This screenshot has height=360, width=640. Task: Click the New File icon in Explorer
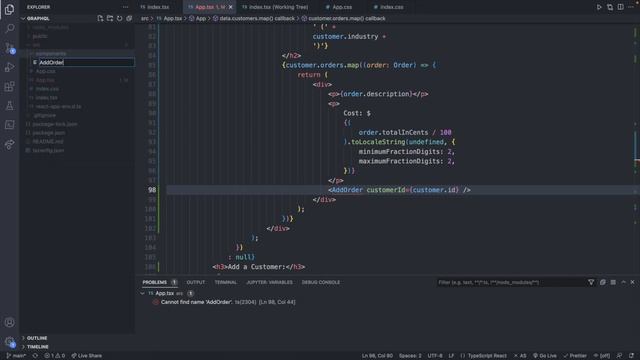point(100,18)
